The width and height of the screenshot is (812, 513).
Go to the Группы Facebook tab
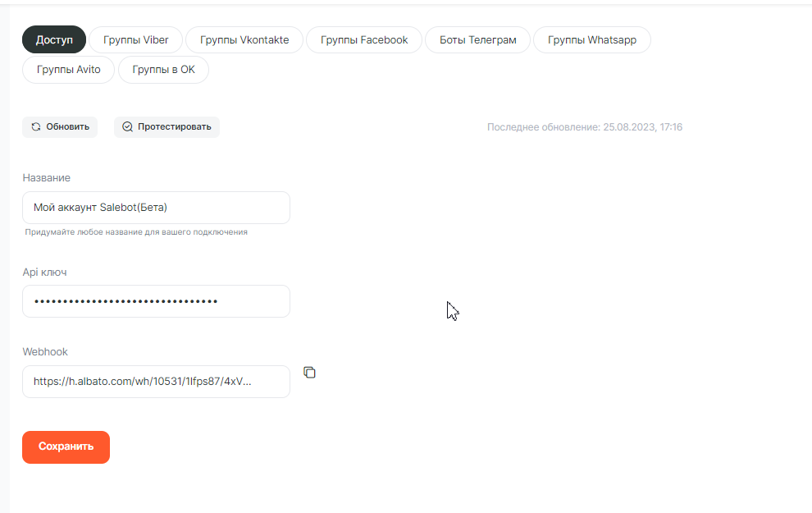tap(364, 40)
